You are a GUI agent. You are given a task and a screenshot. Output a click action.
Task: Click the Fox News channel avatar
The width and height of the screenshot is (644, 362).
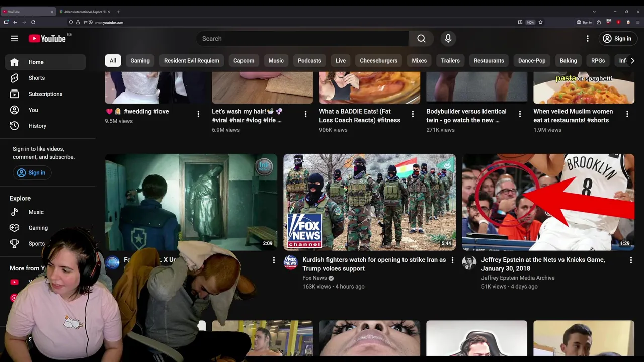coord(290,262)
